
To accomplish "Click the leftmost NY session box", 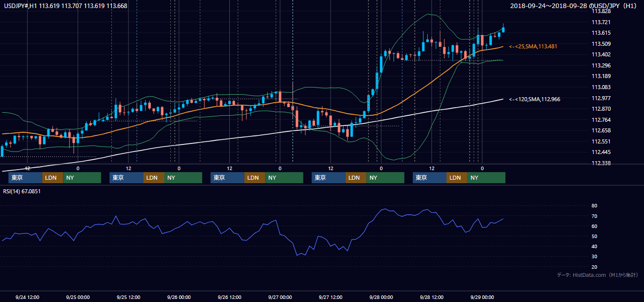I will (82, 178).
